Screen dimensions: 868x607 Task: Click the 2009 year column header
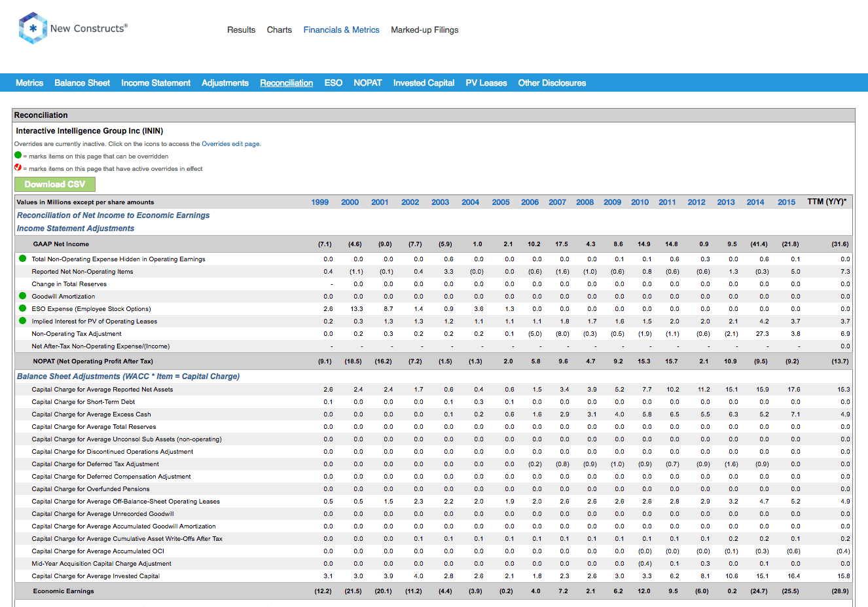click(613, 202)
